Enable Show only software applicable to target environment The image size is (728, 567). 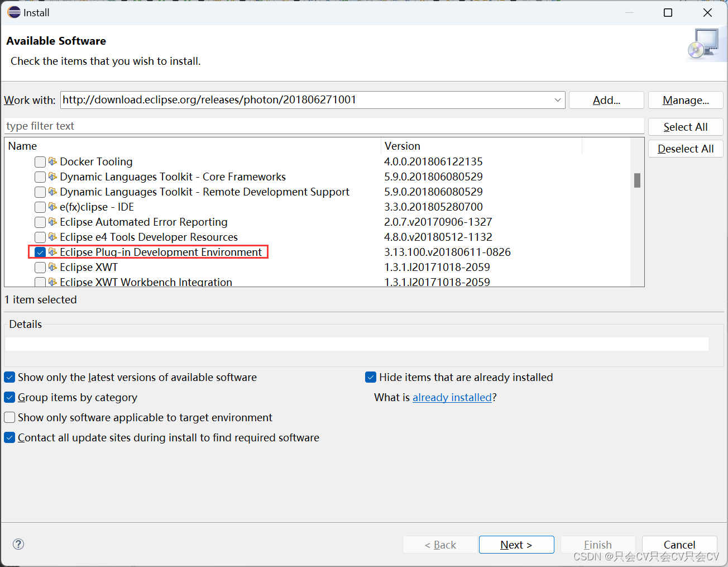pos(9,417)
